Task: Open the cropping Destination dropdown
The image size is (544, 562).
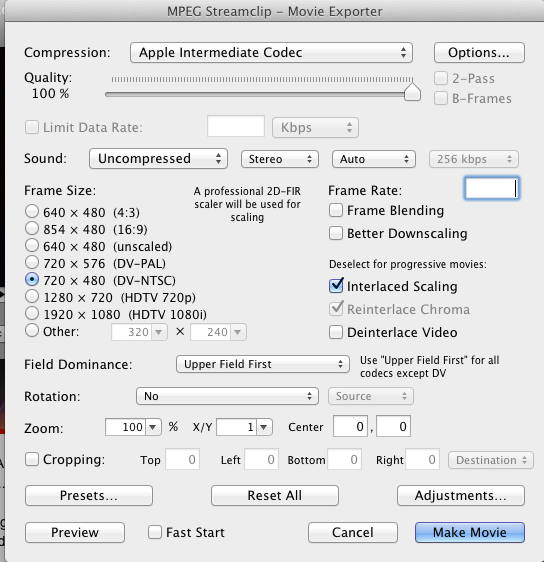Action: [x=491, y=460]
